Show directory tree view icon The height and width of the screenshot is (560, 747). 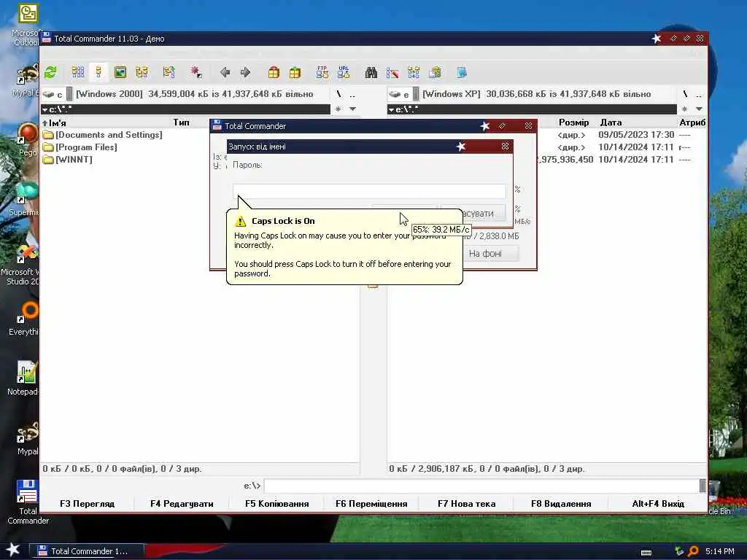click(142, 72)
